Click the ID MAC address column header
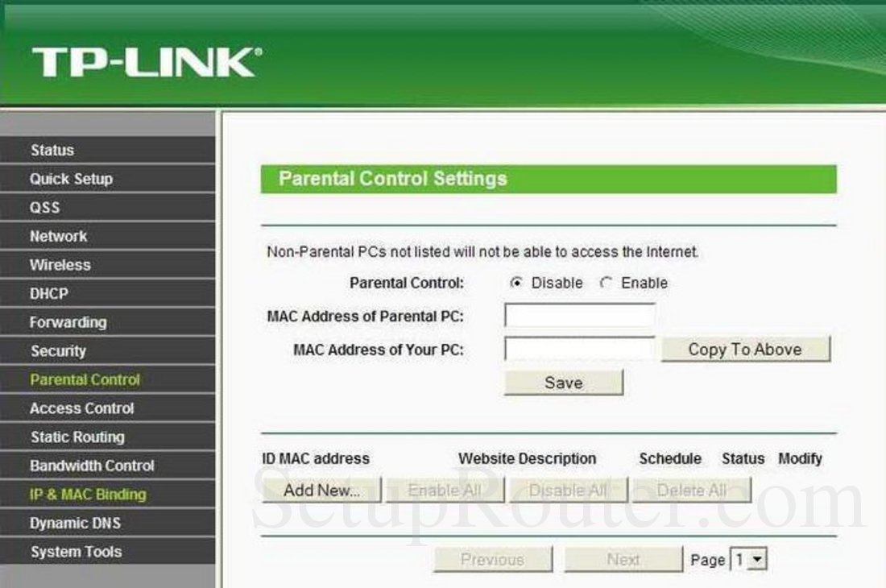 click(x=315, y=458)
